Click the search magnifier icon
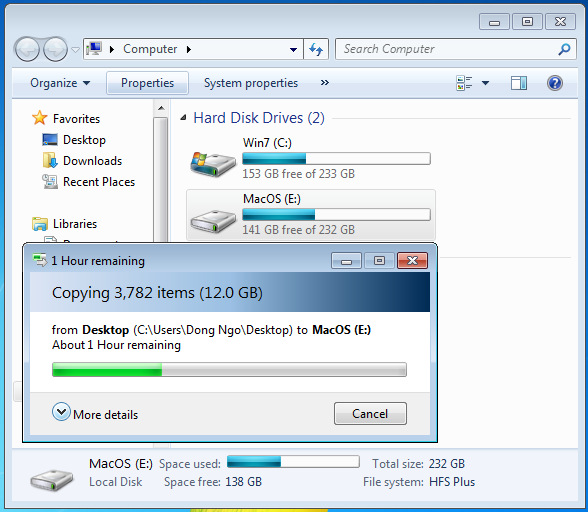The height and width of the screenshot is (512, 588). [564, 49]
